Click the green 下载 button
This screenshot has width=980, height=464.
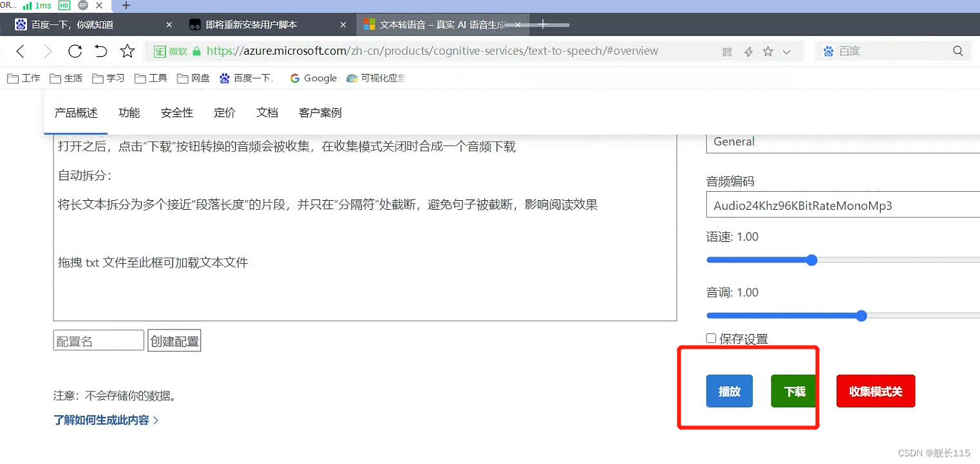[795, 391]
